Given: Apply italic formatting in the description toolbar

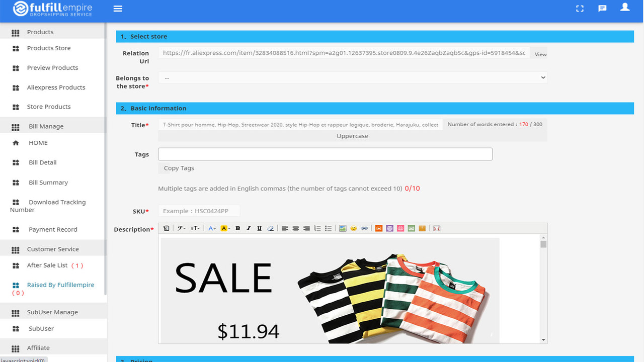Looking at the screenshot, I should point(248,228).
